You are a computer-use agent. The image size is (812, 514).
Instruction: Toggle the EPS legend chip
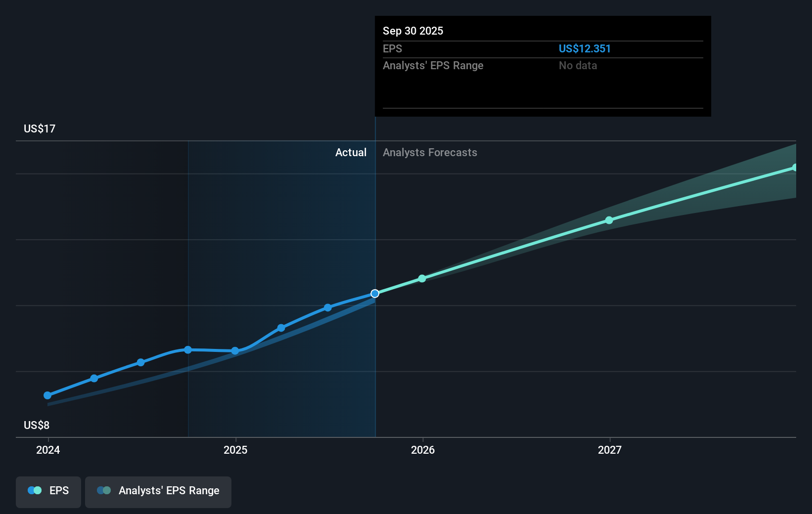48,491
